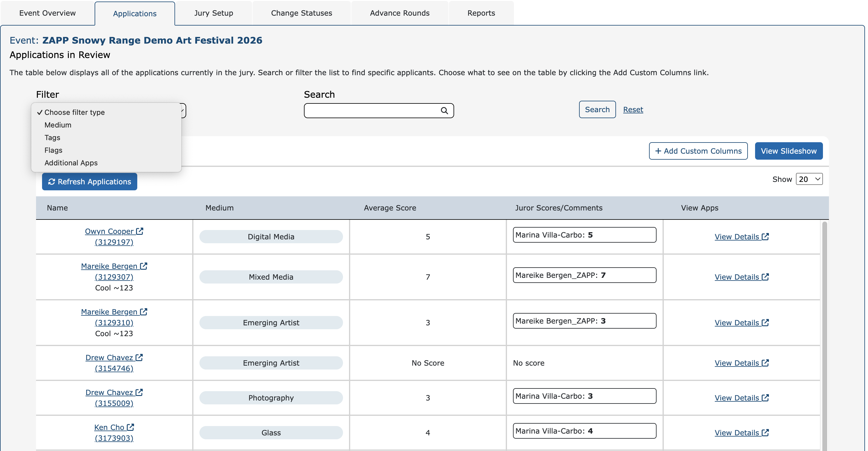
Task: Click external icon on Mixed Media row View Details
Action: pyautogui.click(x=765, y=277)
